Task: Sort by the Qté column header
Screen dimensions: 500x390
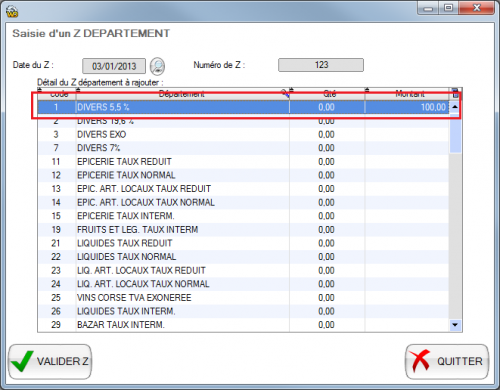Action: (327, 94)
